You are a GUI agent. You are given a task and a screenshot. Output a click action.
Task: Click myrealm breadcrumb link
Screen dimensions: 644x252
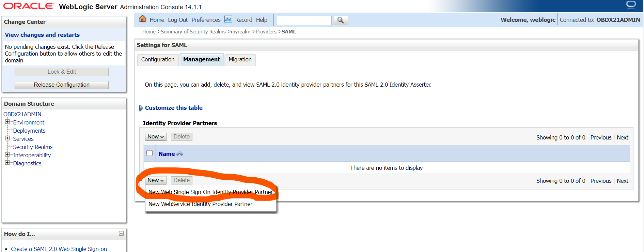tap(240, 32)
